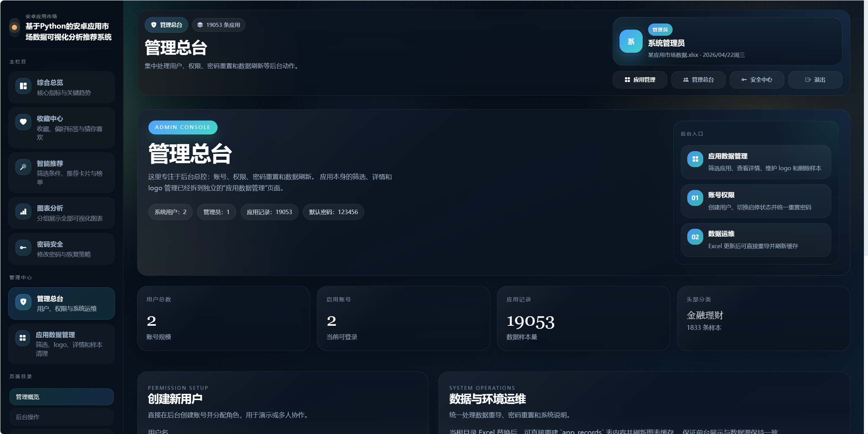The image size is (868, 434).
Task: Click the 应用数据管理 four-squares sidebar icon
Action: point(22,338)
